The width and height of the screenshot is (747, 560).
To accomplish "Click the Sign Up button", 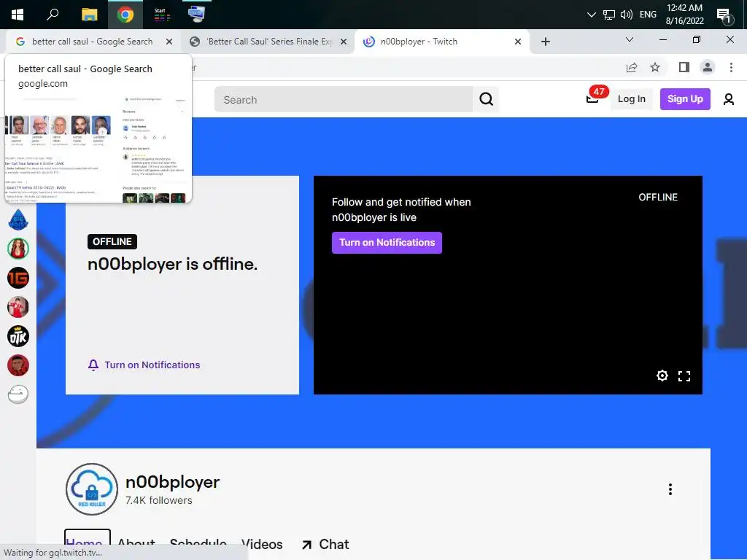I will [x=685, y=99].
